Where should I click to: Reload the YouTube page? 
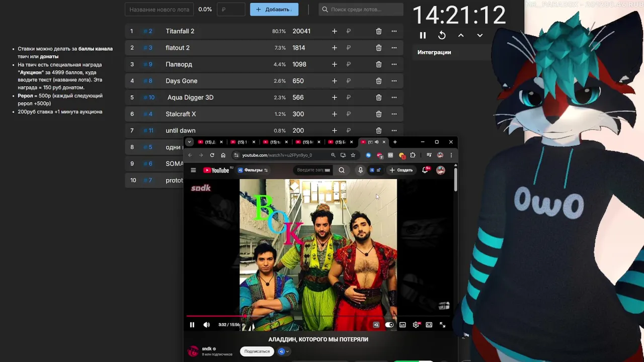click(212, 155)
